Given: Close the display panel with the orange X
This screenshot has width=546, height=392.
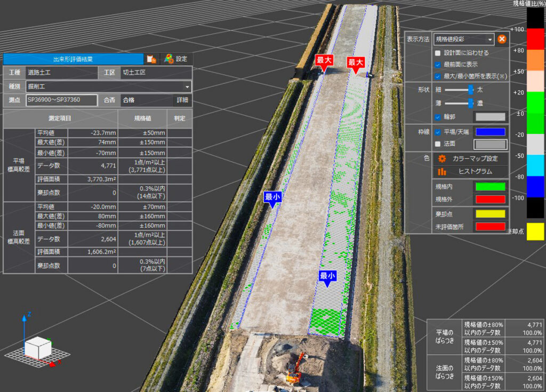Looking at the screenshot, I should (x=501, y=39).
